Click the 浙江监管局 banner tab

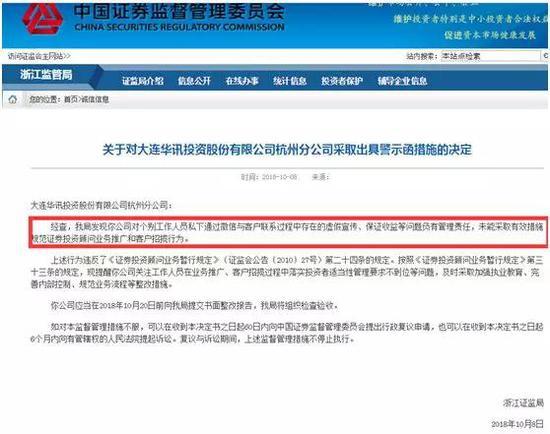(46, 75)
